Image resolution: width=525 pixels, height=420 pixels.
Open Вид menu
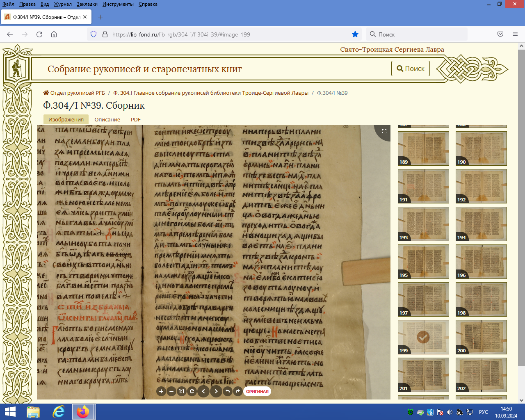pos(45,4)
